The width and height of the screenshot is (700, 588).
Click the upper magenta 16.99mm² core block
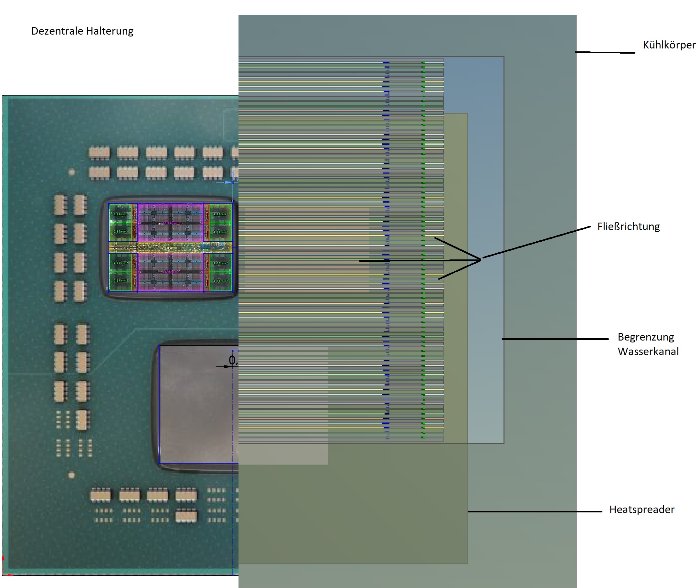[170, 223]
